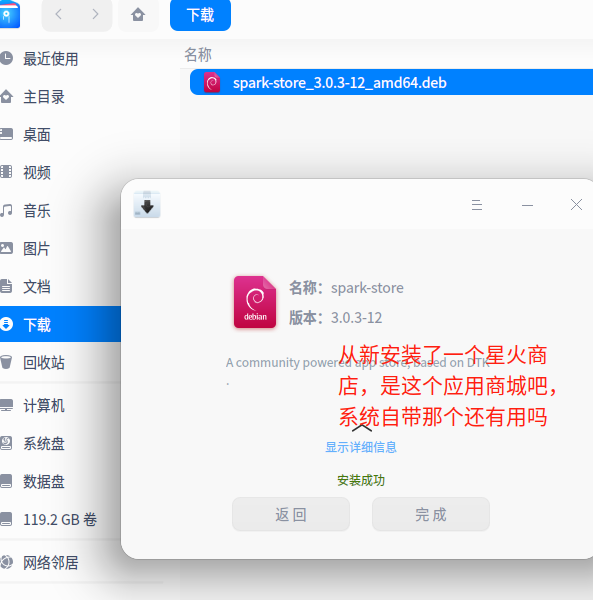Screen dimensions: 593x600
Task: Open the installer hamburger menu
Action: click(x=477, y=205)
